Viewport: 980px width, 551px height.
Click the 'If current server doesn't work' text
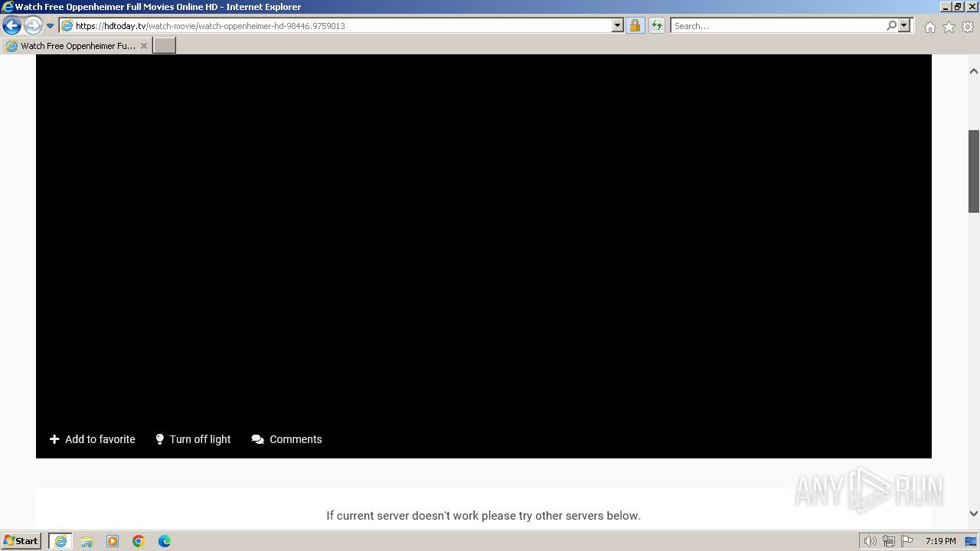pyautogui.click(x=484, y=516)
